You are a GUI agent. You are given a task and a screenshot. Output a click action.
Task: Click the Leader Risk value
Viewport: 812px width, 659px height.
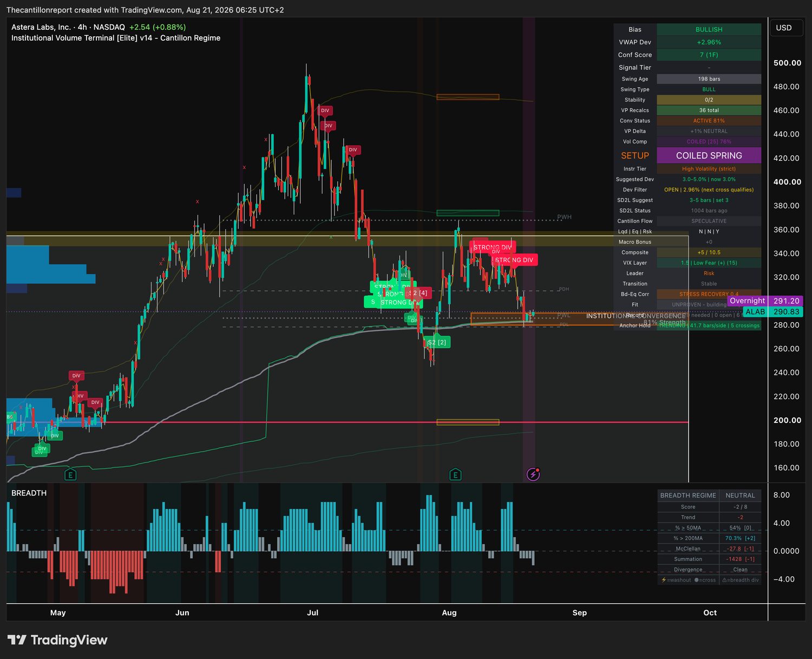(709, 273)
